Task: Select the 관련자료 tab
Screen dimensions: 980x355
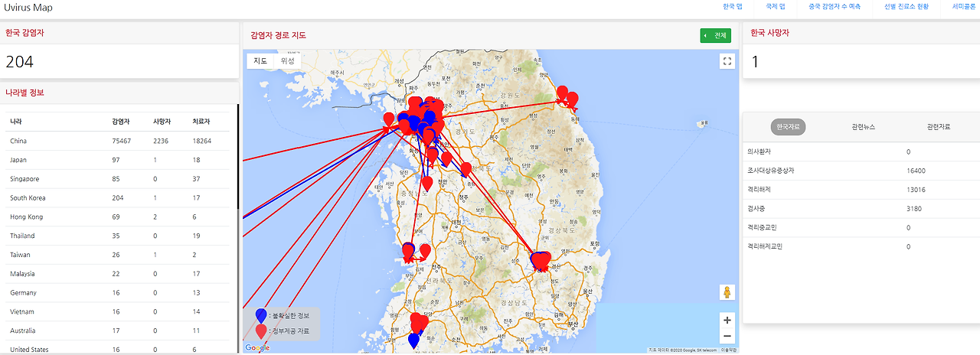Action: pos(938,126)
